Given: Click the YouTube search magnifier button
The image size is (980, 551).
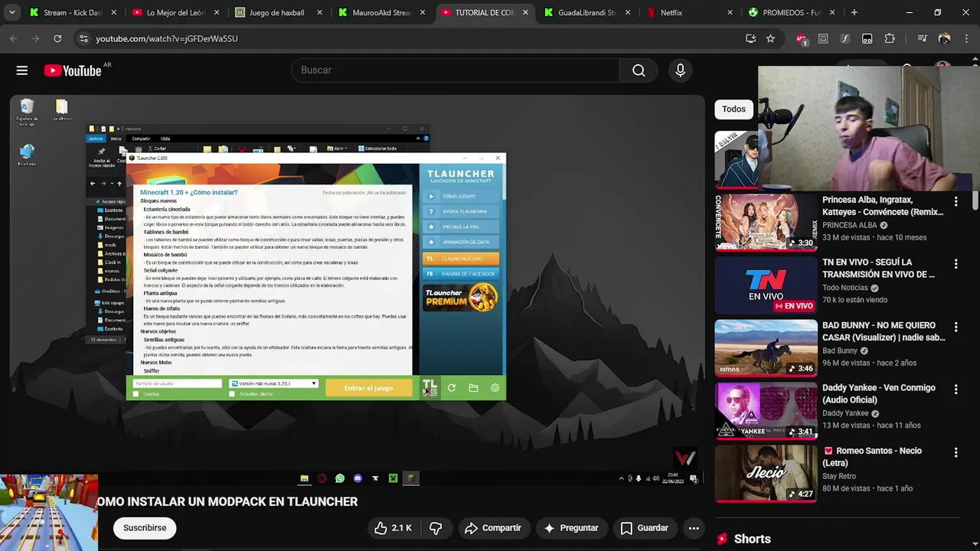Looking at the screenshot, I should tap(639, 70).
